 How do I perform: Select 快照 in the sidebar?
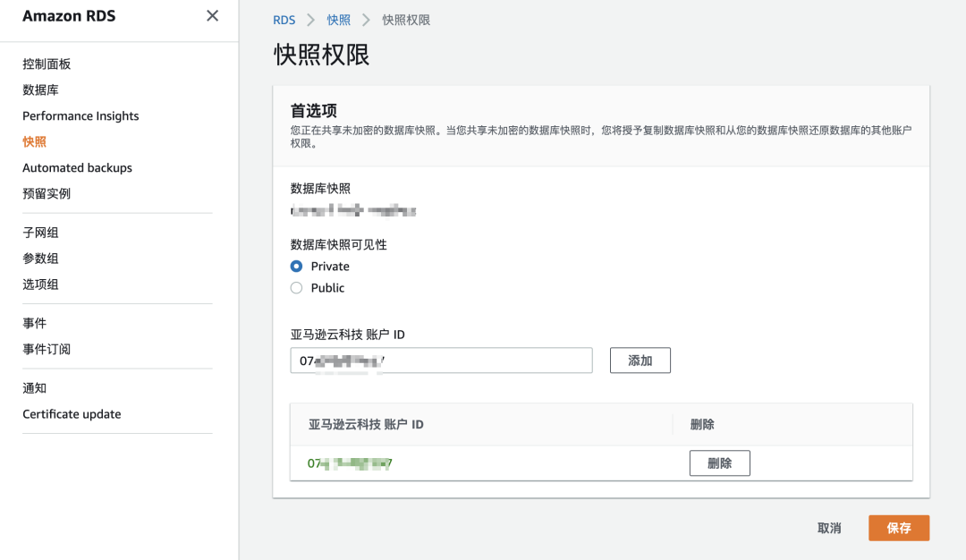click(35, 141)
